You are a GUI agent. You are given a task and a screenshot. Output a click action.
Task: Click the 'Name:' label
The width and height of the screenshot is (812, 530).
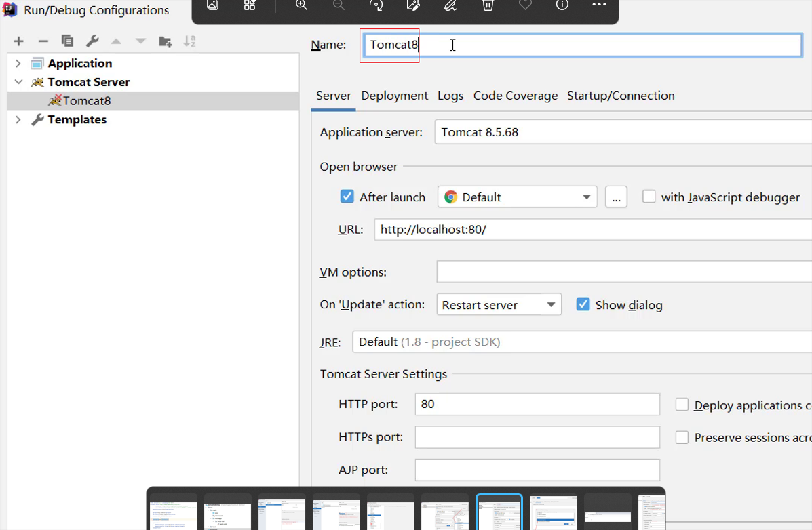click(328, 45)
